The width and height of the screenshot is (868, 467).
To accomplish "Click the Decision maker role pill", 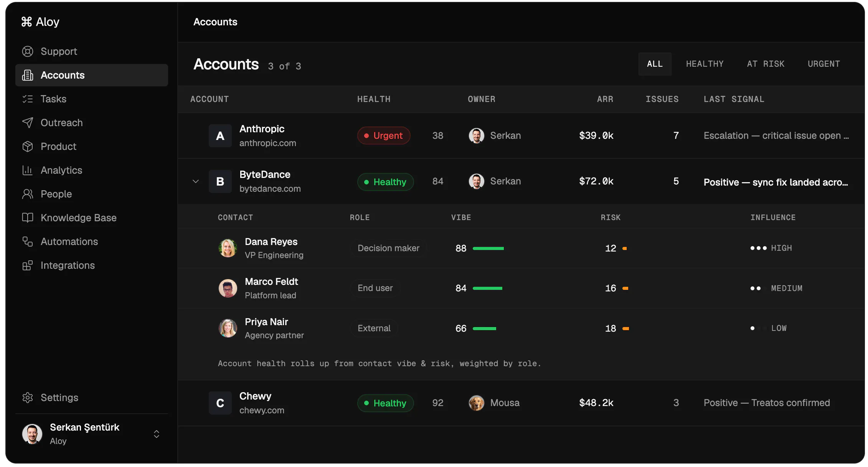I will pos(389,248).
